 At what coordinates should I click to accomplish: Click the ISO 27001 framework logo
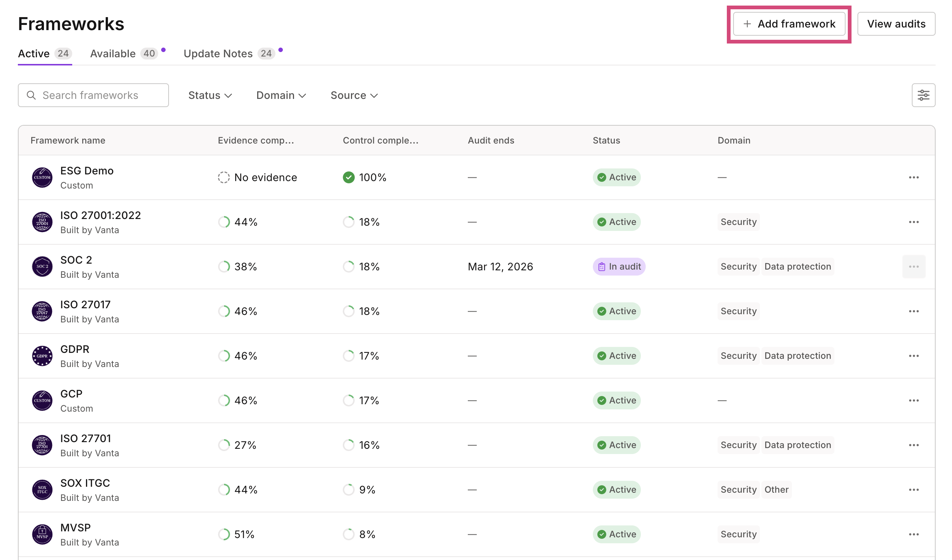42,222
